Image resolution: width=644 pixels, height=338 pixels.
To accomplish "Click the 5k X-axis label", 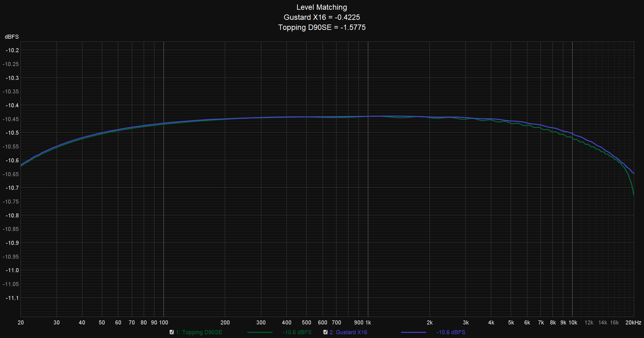I will [511, 323].
